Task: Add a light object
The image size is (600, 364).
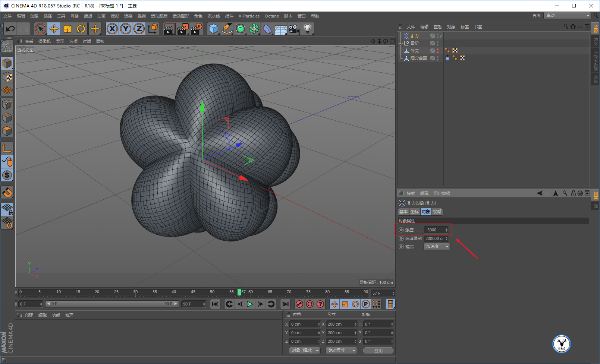Action: click(308, 29)
